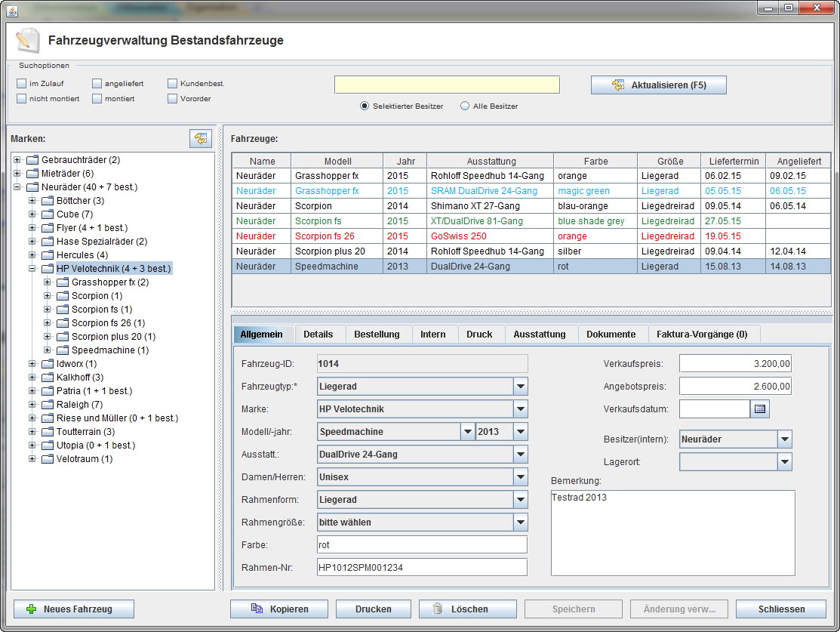Click the yellow search input field

coord(447,85)
